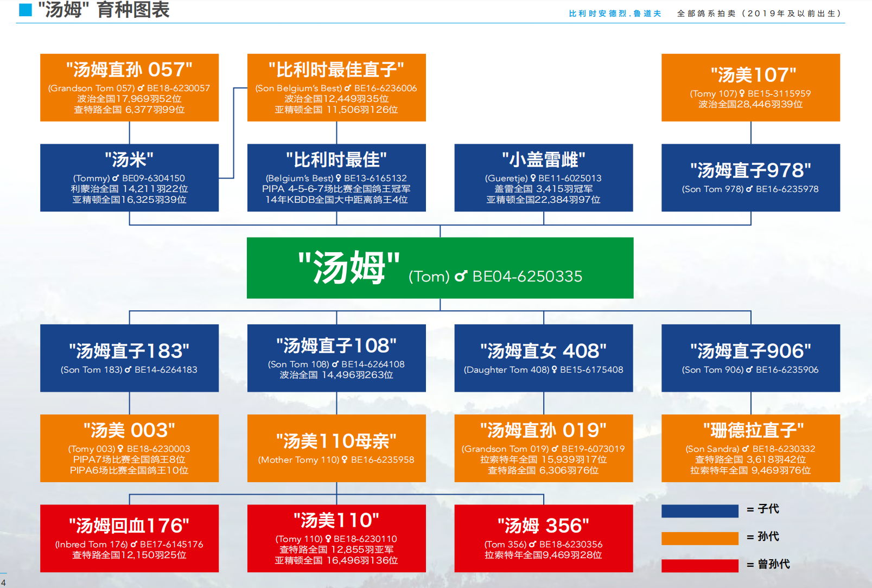Image resolution: width=872 pixels, height=588 pixels.
Task: Click the "汤姆回血176" red card
Action: click(129, 538)
